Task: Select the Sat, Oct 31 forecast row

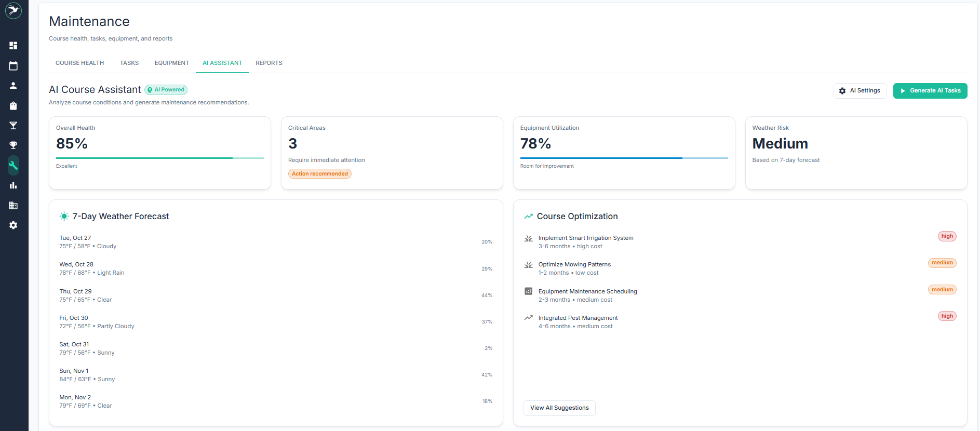Action: click(x=276, y=348)
